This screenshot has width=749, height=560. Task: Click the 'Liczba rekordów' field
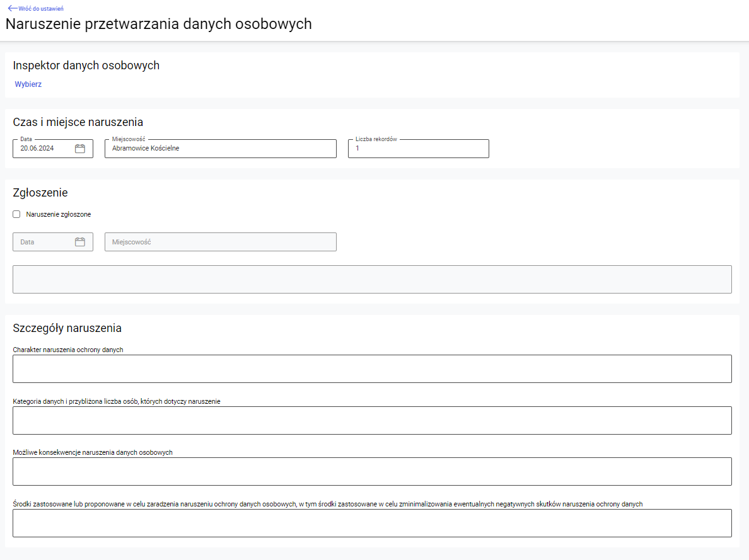pos(418,149)
